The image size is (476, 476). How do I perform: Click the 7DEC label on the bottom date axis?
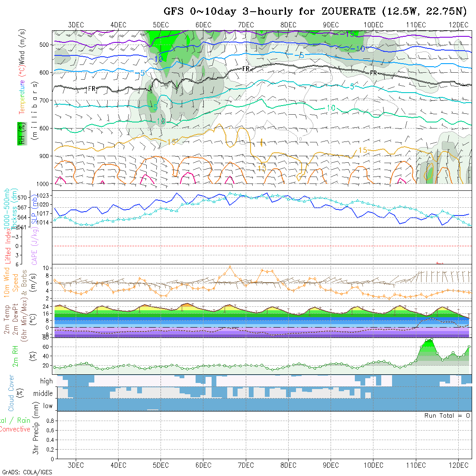click(246, 465)
